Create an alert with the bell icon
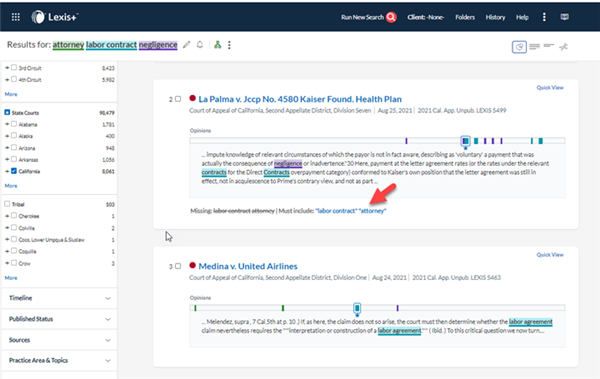This screenshot has width=600, height=379. point(200,45)
